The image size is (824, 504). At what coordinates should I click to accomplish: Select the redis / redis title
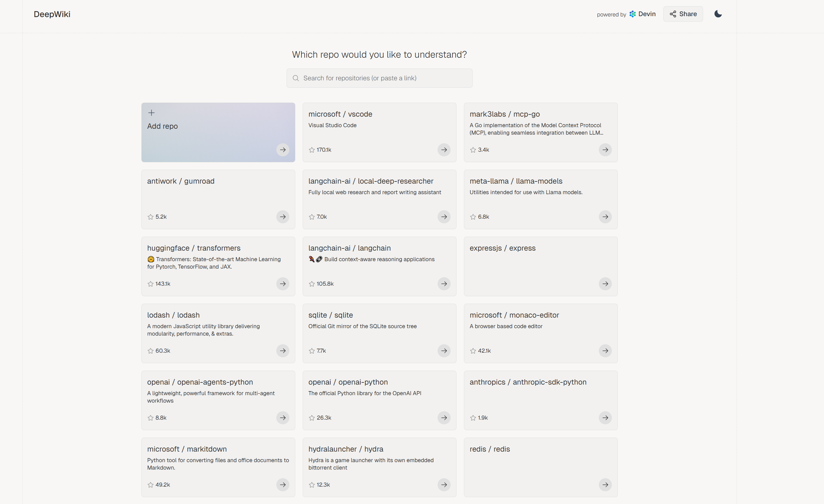(490, 449)
